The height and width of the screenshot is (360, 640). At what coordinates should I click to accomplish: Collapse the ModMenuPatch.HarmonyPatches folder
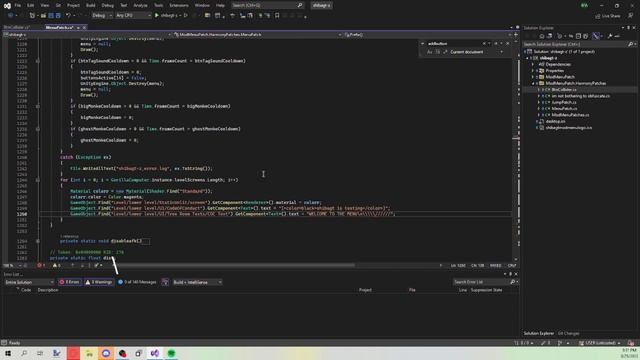[x=533, y=83]
